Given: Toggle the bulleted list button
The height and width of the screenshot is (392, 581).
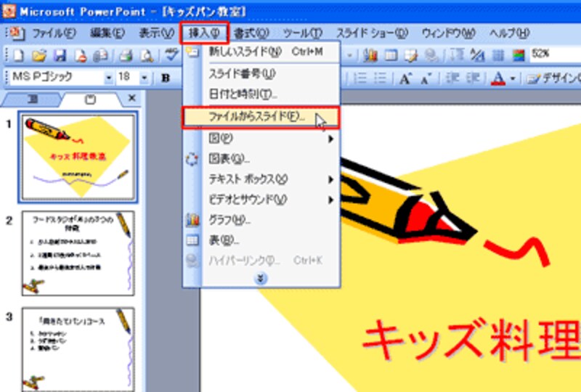Looking at the screenshot, I should pos(380,78).
